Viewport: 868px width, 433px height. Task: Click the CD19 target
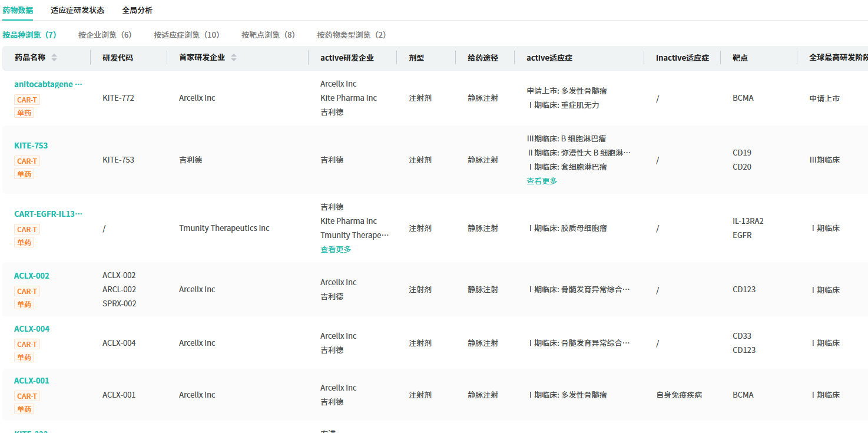coord(742,153)
